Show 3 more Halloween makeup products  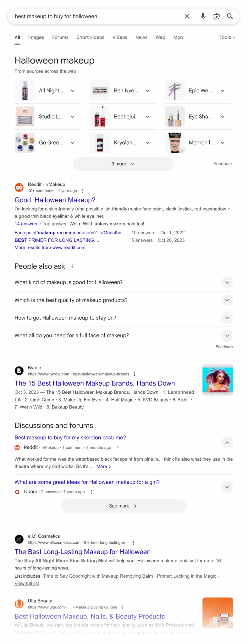tap(124, 164)
